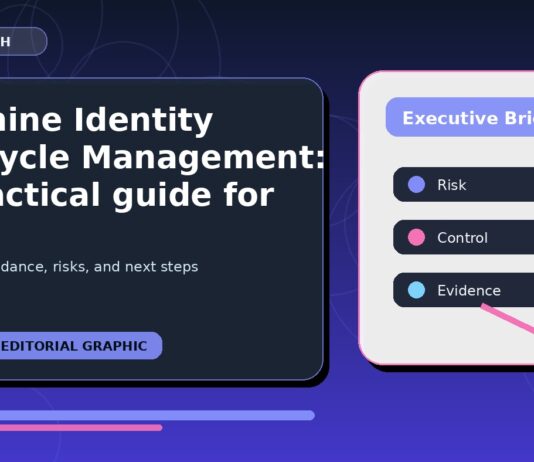Click the pink dot beside Control
The image size is (534, 462).
(x=416, y=237)
